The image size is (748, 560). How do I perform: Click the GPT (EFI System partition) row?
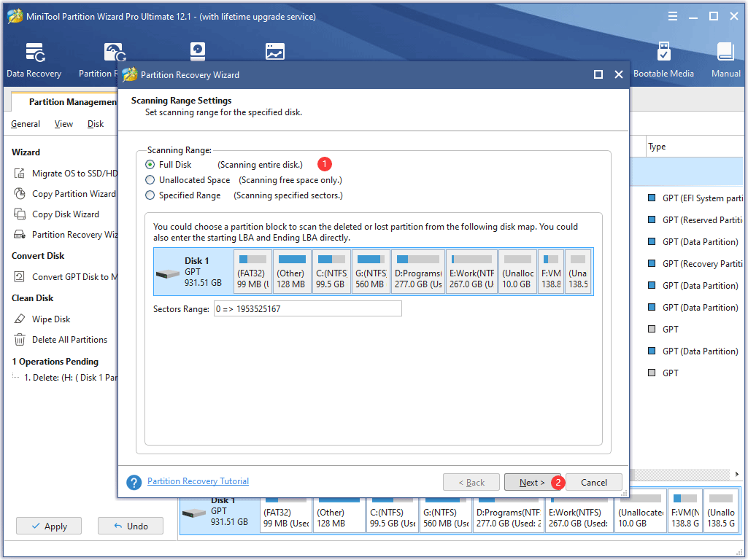[695, 198]
